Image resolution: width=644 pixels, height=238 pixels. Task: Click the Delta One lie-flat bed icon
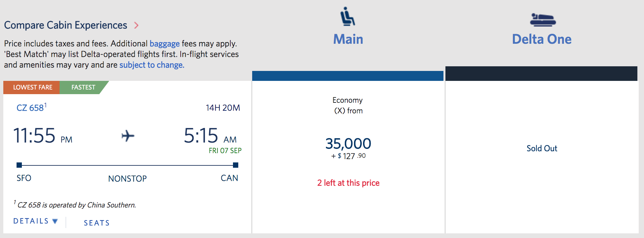tap(543, 20)
